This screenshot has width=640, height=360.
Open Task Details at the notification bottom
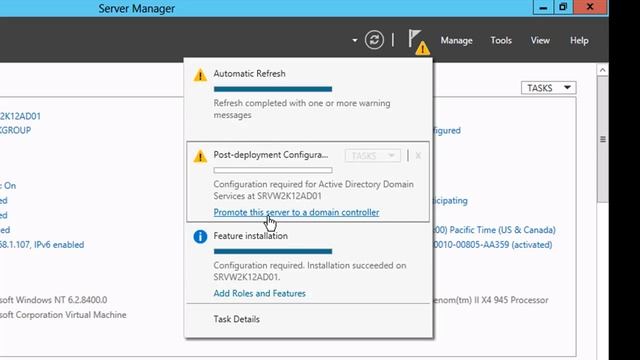(x=236, y=319)
